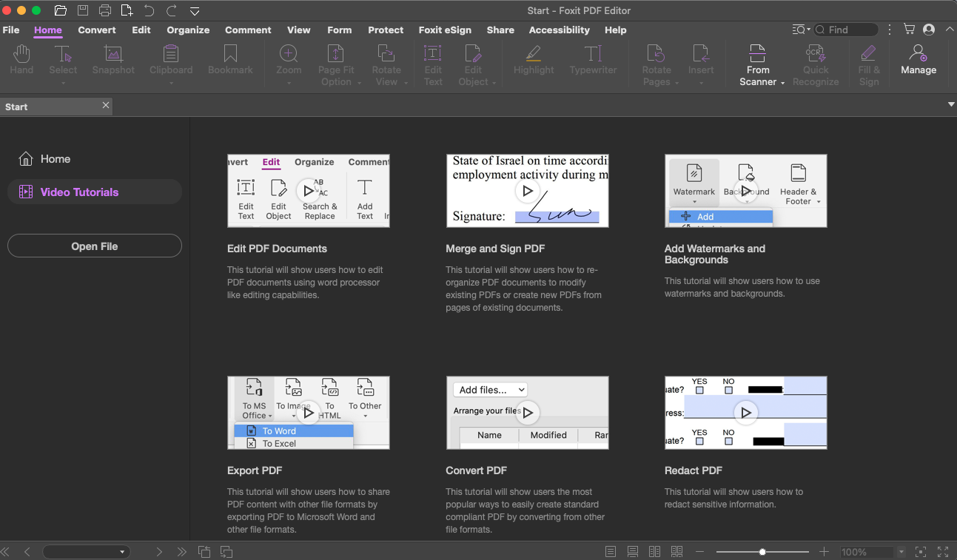Click the Last Page double-arrow icon
The width and height of the screenshot is (957, 560).
tap(182, 552)
